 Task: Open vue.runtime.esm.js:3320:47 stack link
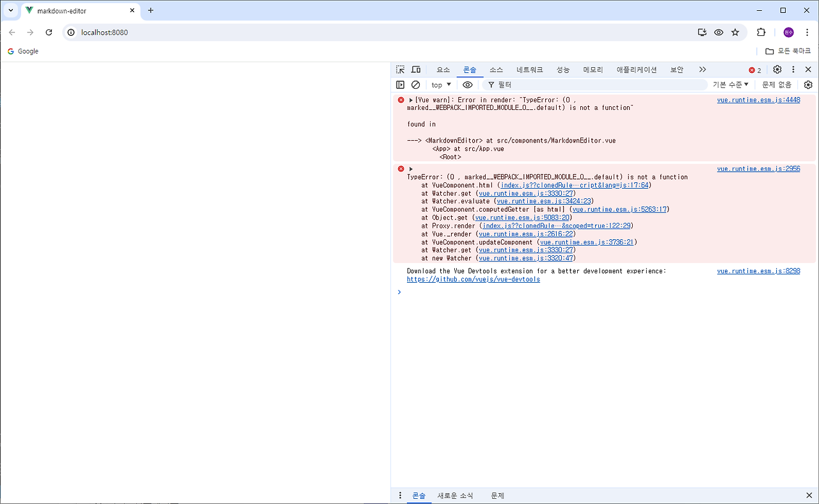pyautogui.click(x=527, y=258)
